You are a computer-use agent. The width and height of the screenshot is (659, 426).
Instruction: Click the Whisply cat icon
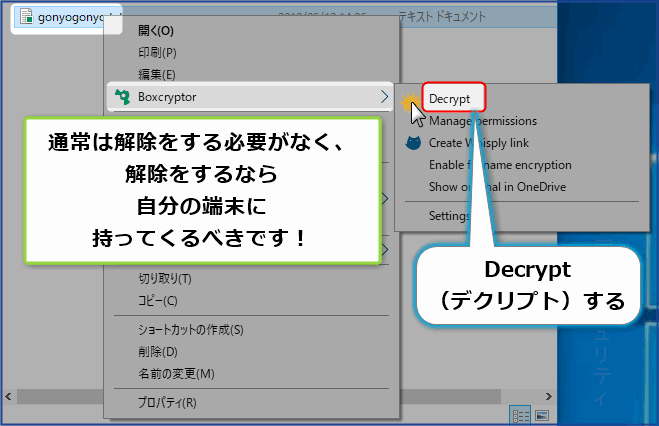[413, 143]
